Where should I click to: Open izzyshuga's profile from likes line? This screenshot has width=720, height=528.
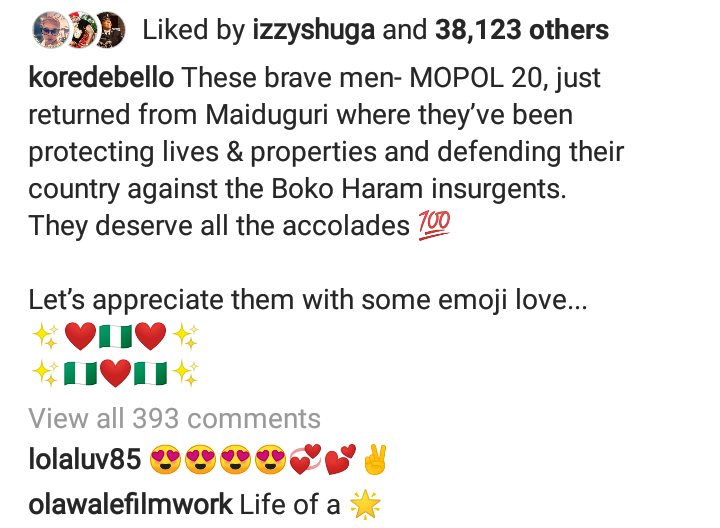click(311, 29)
